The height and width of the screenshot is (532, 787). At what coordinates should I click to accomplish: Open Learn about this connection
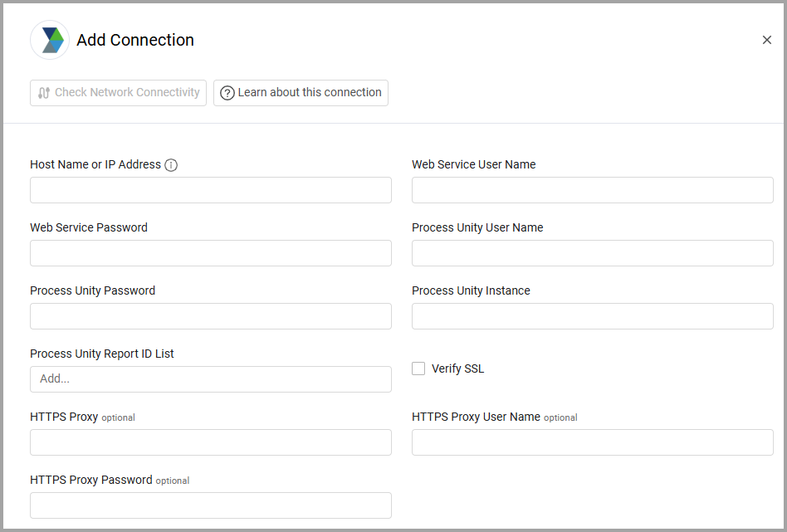click(301, 93)
